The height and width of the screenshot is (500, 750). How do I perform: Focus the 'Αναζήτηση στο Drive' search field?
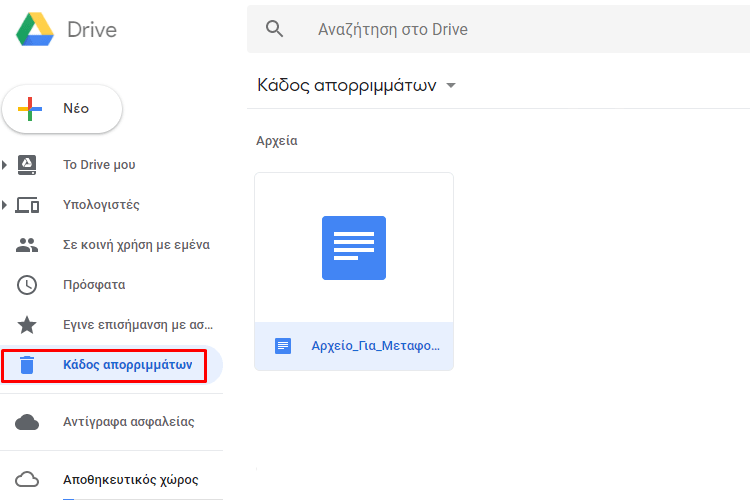pos(498,29)
